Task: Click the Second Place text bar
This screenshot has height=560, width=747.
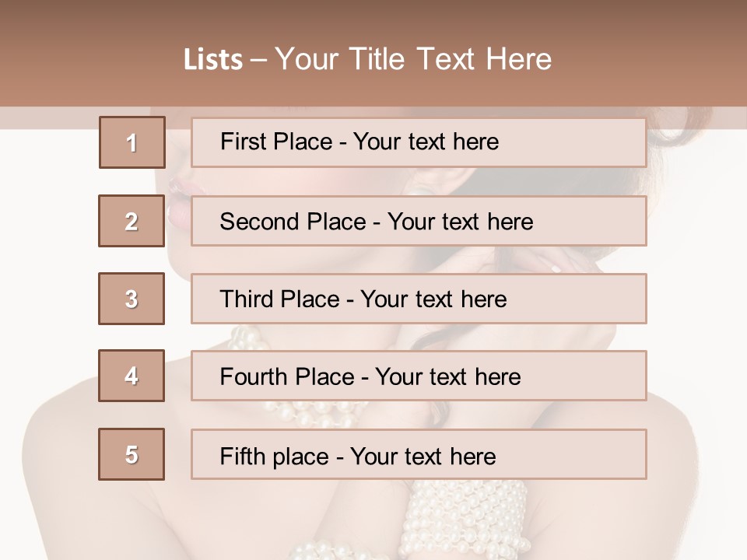Action: pos(419,221)
